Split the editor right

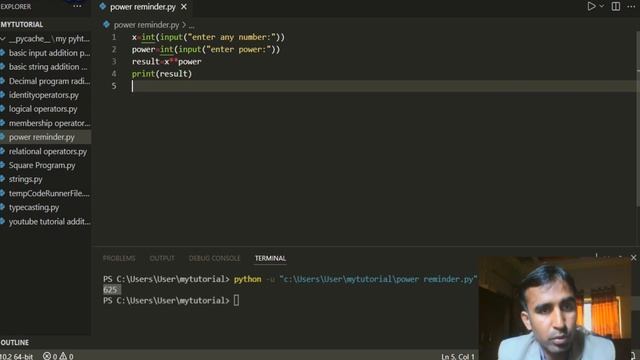tap(616, 7)
